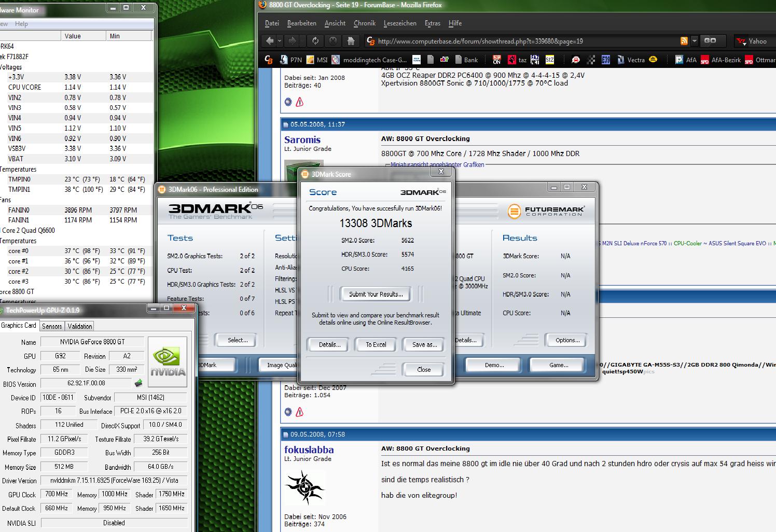Select the FANIN0 row showing 3896 RPM
This screenshot has width=776, height=532.
(x=76, y=210)
